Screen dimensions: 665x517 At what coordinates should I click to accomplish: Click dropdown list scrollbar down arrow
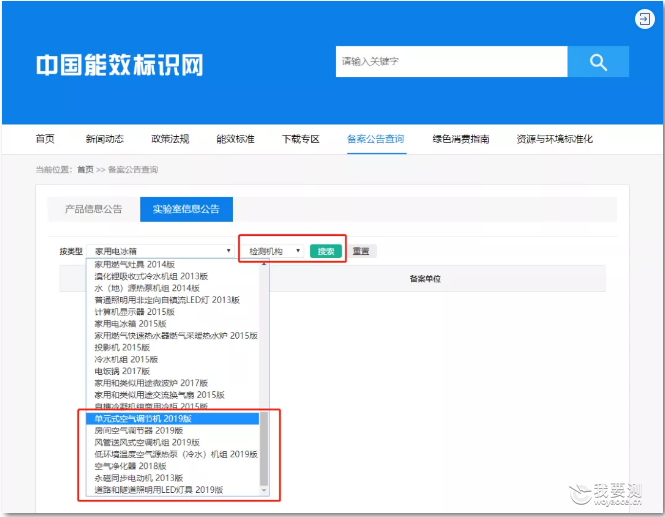(x=264, y=491)
